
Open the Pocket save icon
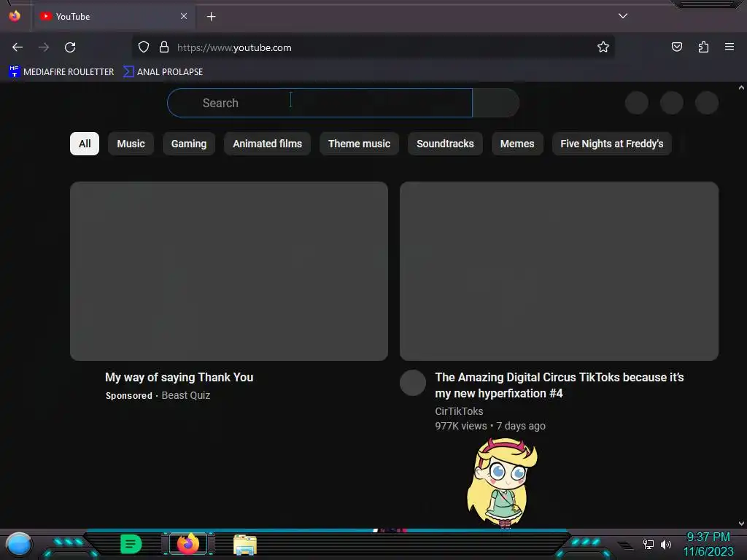[676, 47]
